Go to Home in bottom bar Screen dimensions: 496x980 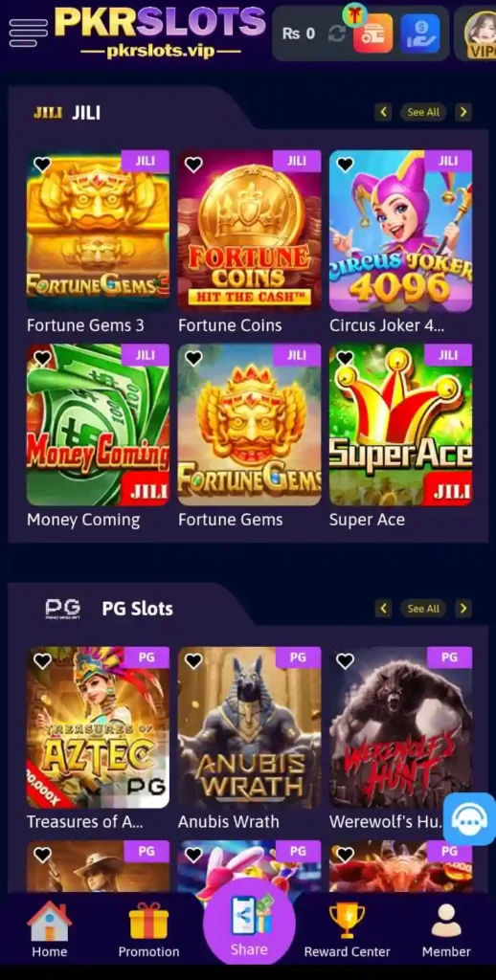[x=50, y=930]
